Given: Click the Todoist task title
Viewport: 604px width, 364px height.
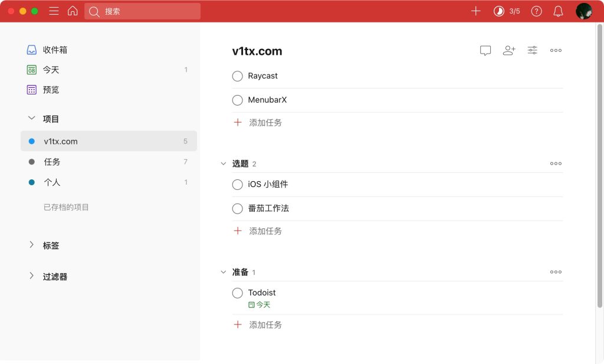Looking at the screenshot, I should point(262,293).
